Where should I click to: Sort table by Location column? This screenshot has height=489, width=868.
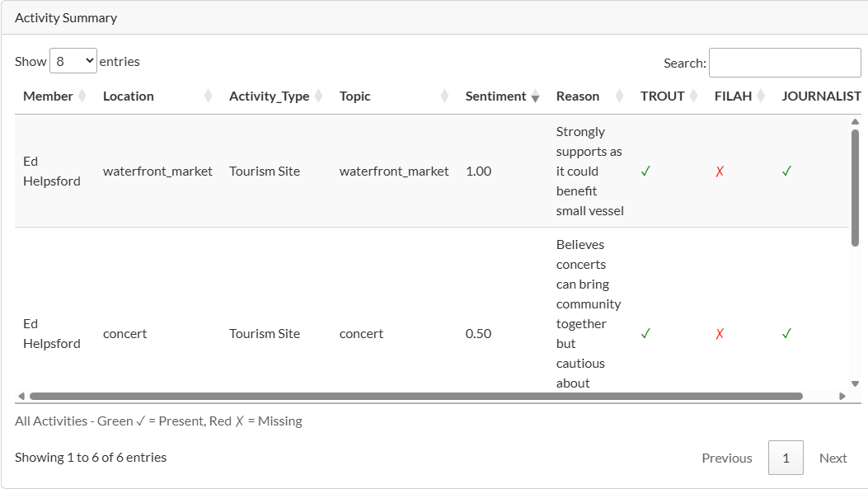coord(129,96)
